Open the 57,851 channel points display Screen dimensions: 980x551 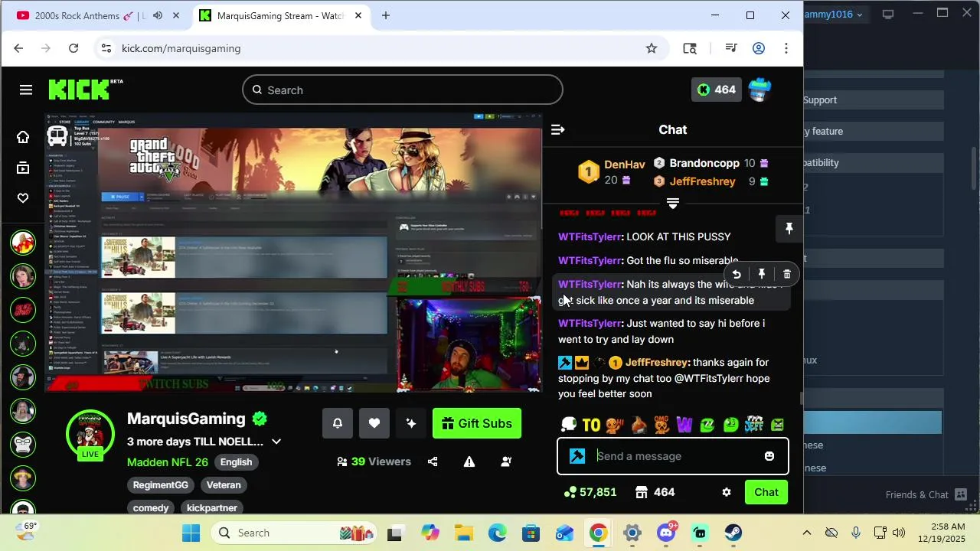click(590, 492)
